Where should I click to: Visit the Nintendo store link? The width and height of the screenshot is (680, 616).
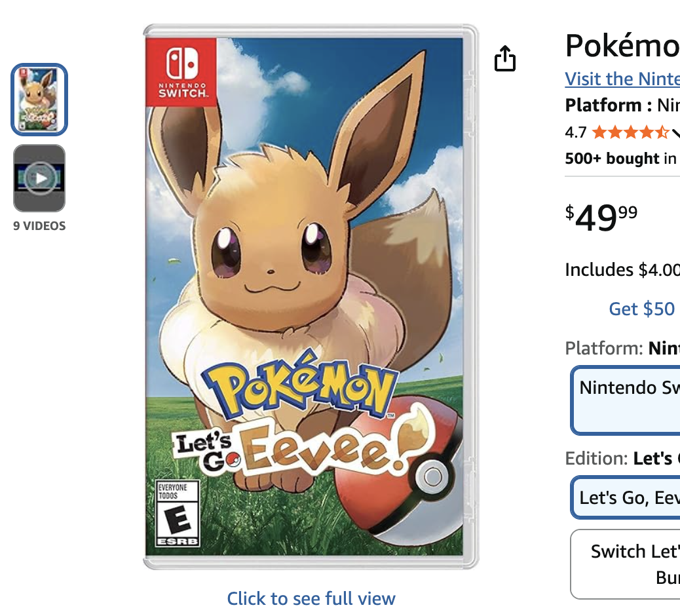(x=622, y=79)
